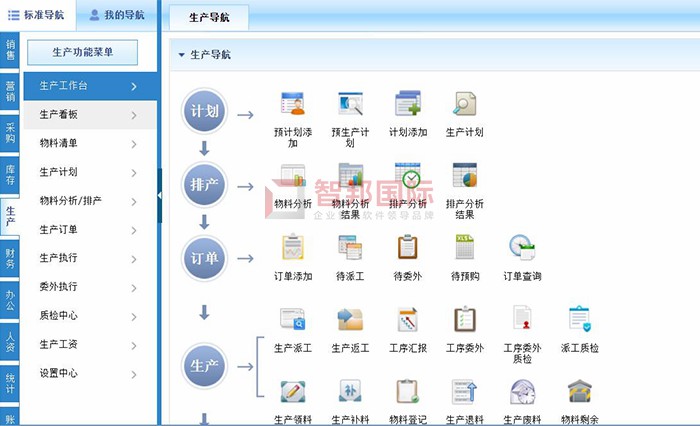
Task: Click the 排产 stage circle
Action: click(204, 185)
